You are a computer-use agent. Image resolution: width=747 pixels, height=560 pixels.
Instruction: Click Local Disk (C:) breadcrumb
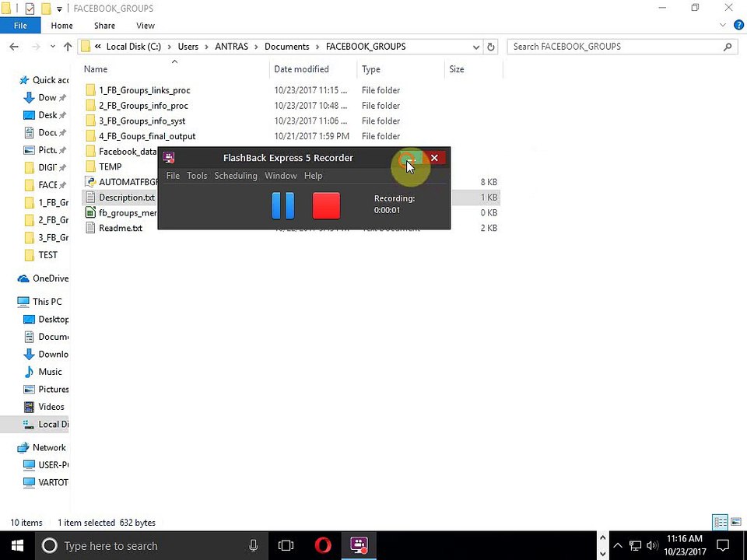(133, 47)
